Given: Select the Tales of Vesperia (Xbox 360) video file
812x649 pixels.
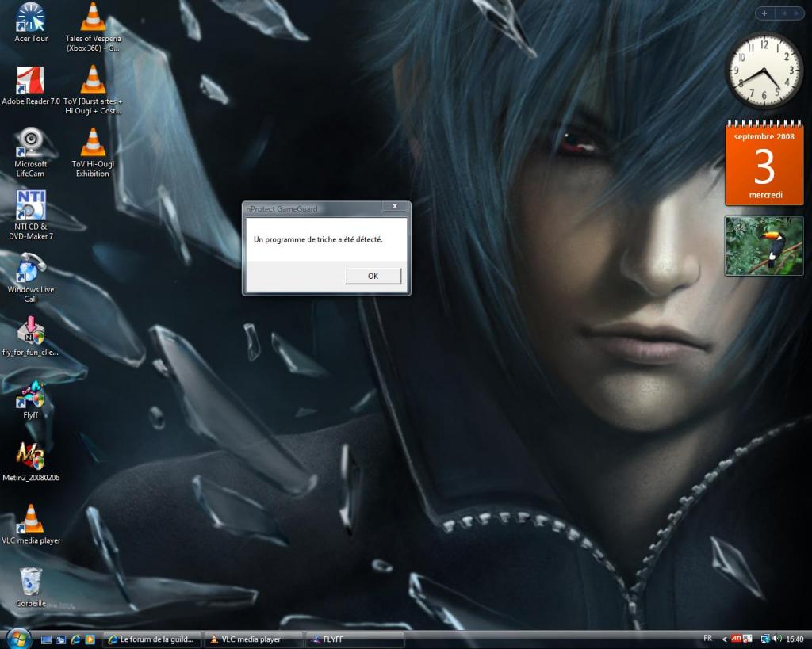Looking at the screenshot, I should point(94,28).
